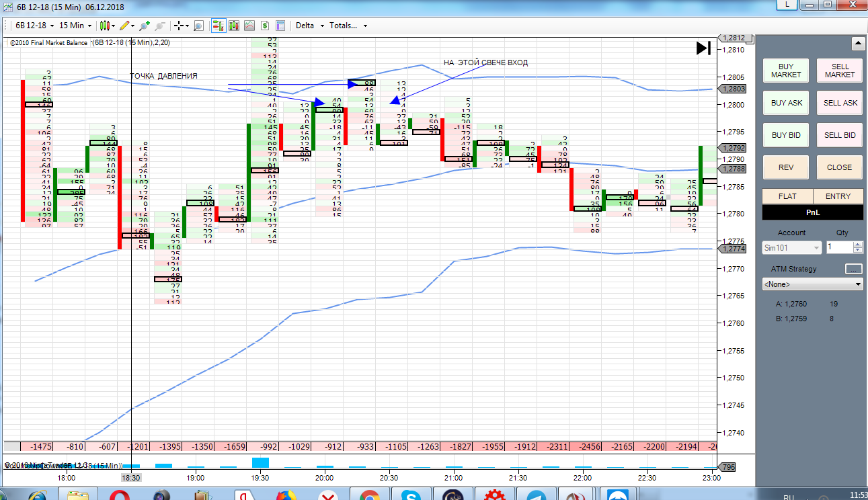The height and width of the screenshot is (500, 868).
Task: Toggle the Chart Trader panel icon
Action: [219, 26]
